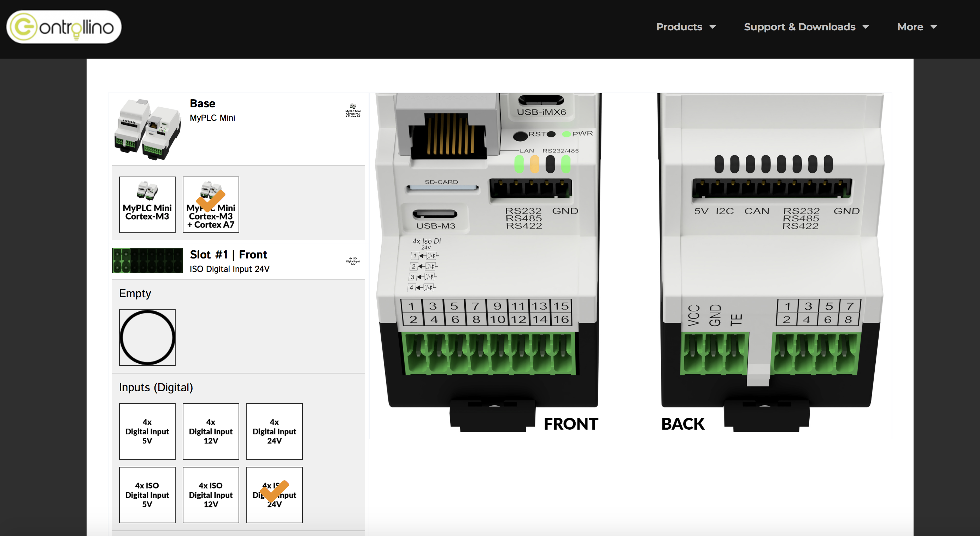Choose 4x ISO Digital Input 12V module
The image size is (980, 536).
(x=211, y=495)
